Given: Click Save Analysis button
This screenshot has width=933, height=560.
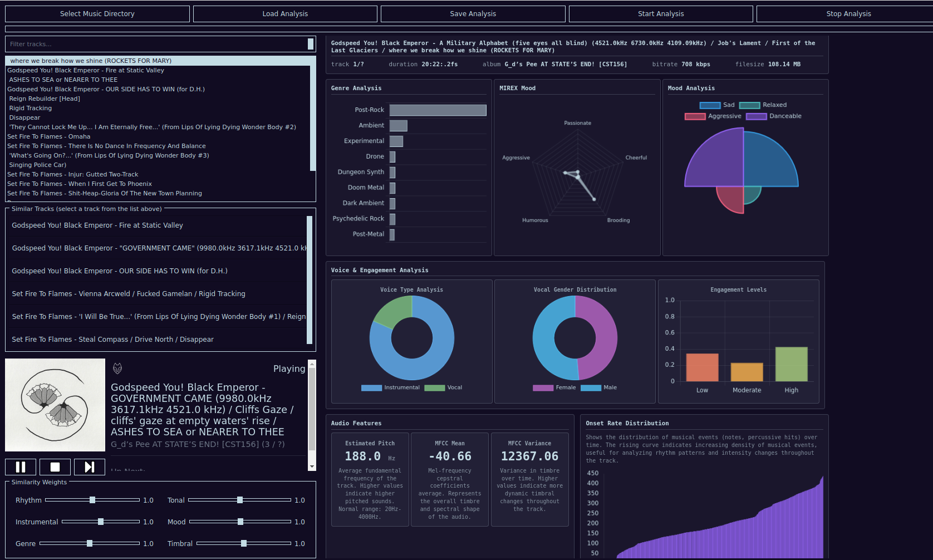Looking at the screenshot, I should (473, 14).
